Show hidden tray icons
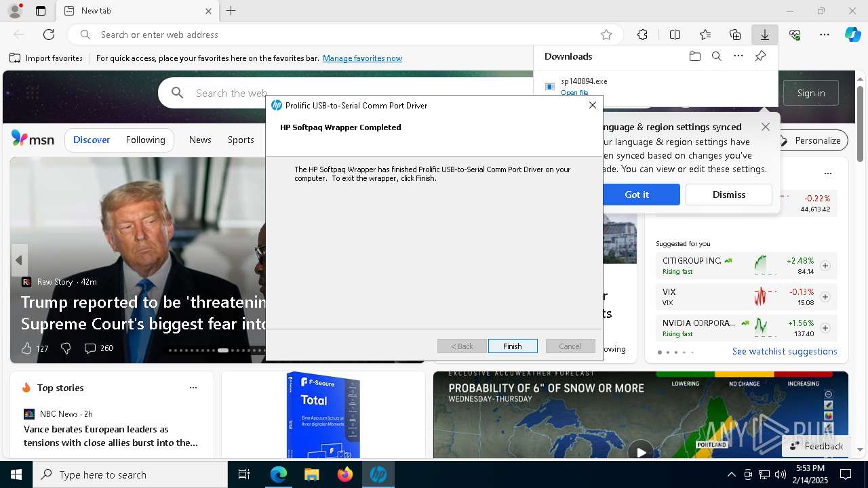 (731, 474)
